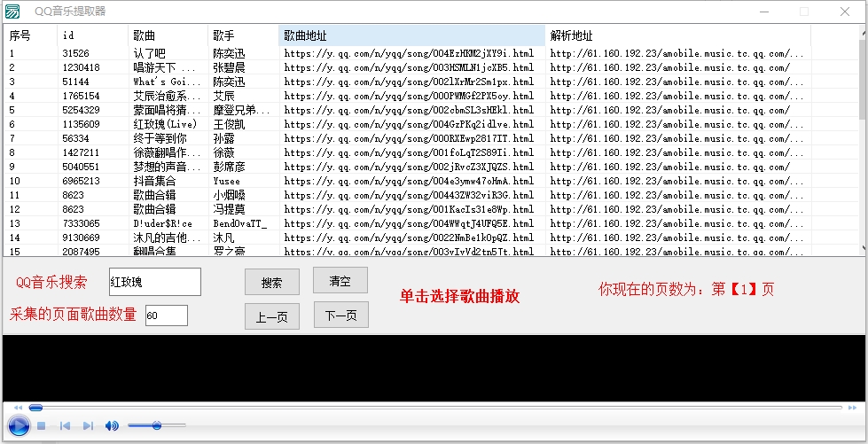Click the 清空 button
This screenshot has width=868, height=444.
tap(340, 281)
